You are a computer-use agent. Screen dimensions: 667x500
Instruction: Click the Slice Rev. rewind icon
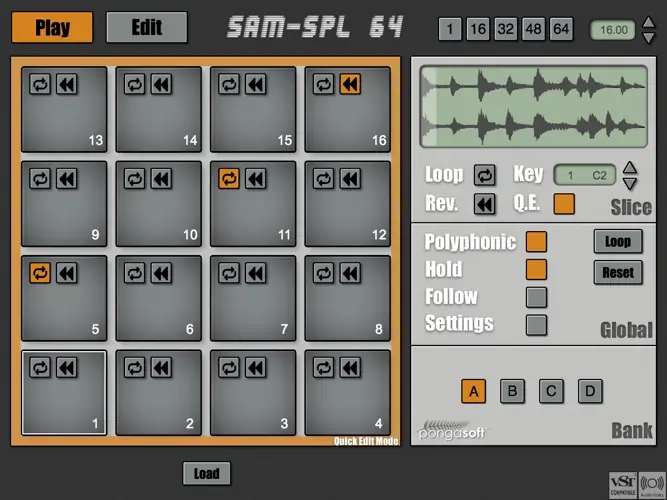pos(485,204)
